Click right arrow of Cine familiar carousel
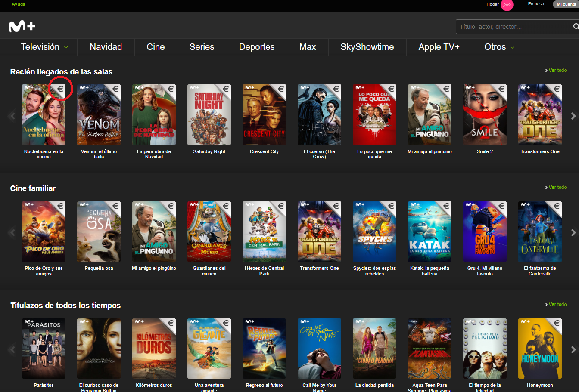The width and height of the screenshot is (579, 392). coord(573,232)
